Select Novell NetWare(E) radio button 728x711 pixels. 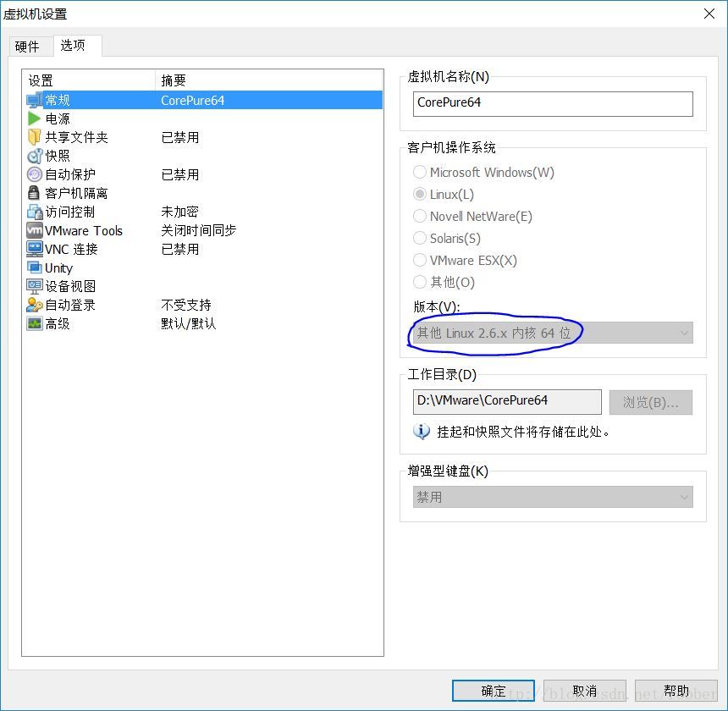tap(420, 216)
